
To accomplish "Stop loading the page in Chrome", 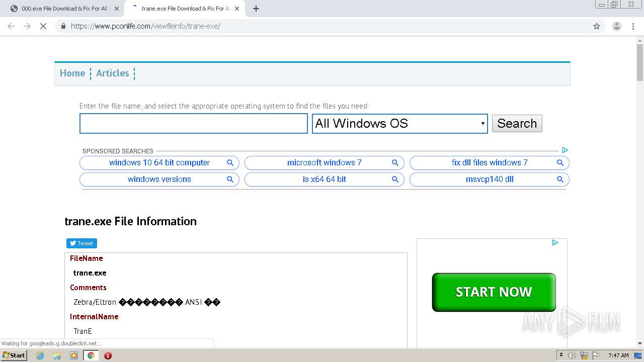I will point(43,26).
